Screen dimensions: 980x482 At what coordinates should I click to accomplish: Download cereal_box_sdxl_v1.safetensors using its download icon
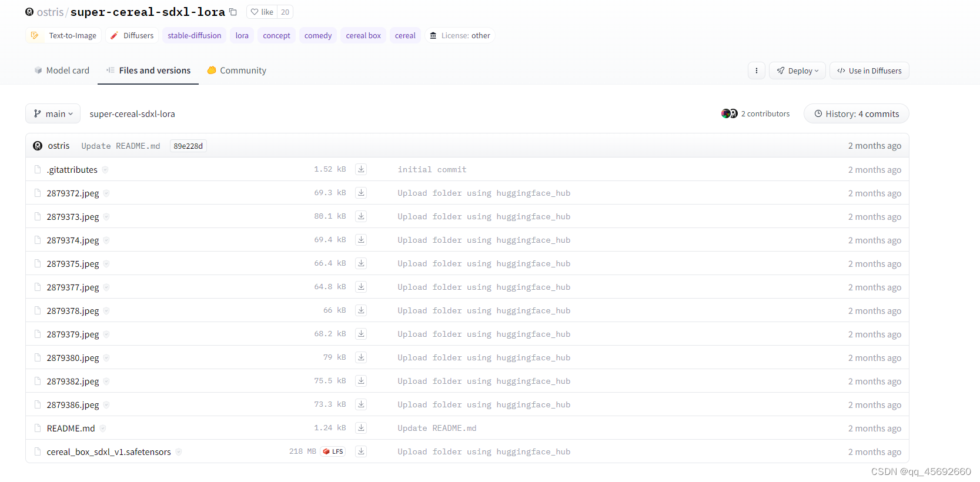click(361, 451)
